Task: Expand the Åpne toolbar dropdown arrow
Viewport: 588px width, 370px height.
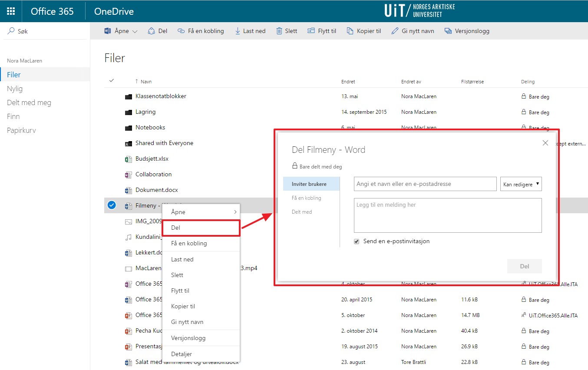Action: click(x=135, y=31)
